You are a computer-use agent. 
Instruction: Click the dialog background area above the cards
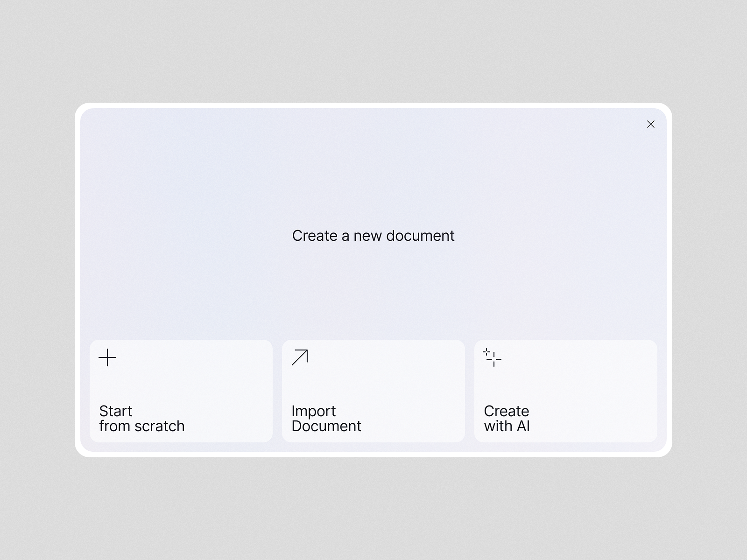(x=373, y=289)
